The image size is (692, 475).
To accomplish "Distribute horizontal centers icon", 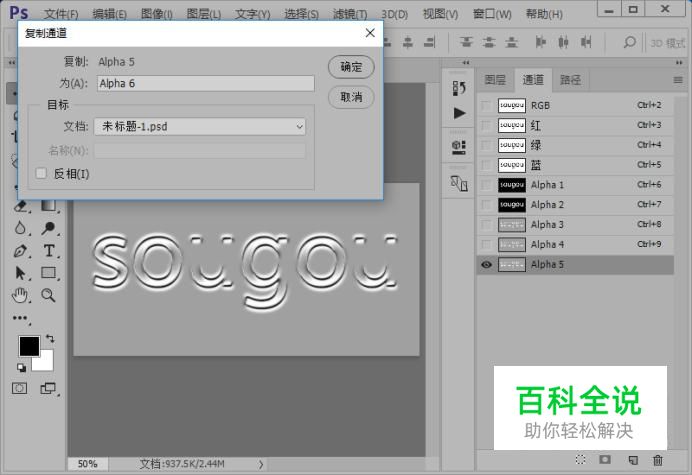I will point(563,42).
